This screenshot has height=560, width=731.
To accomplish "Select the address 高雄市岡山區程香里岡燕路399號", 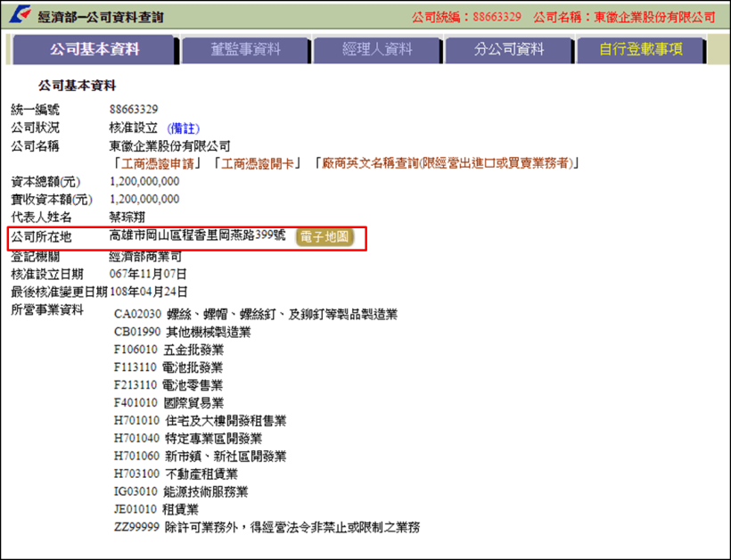I will point(197,235).
